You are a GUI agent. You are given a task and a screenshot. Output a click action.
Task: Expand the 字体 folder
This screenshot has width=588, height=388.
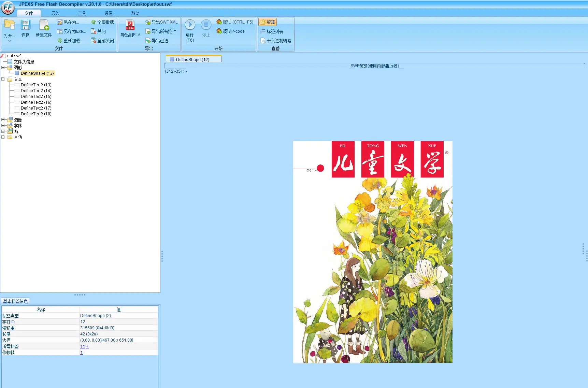click(3, 126)
